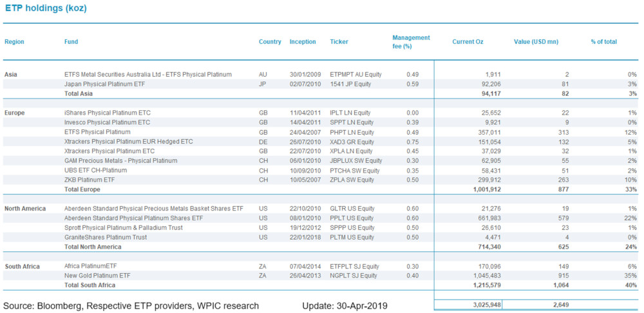644x313 pixels.
Task: Click the Ticker column header
Action: click(339, 42)
